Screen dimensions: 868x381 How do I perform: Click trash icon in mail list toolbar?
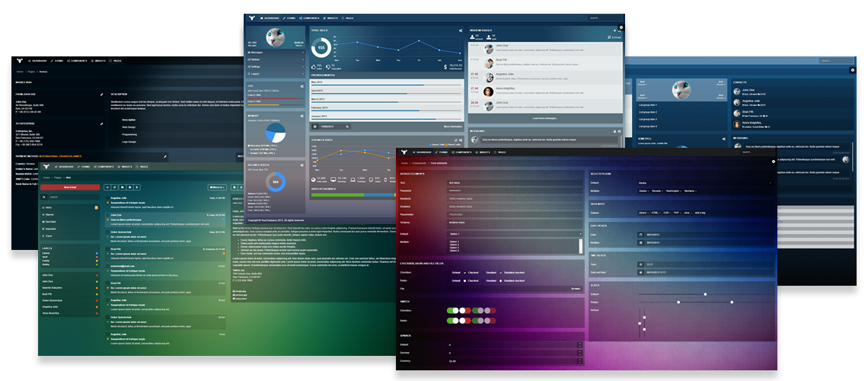coord(137,187)
